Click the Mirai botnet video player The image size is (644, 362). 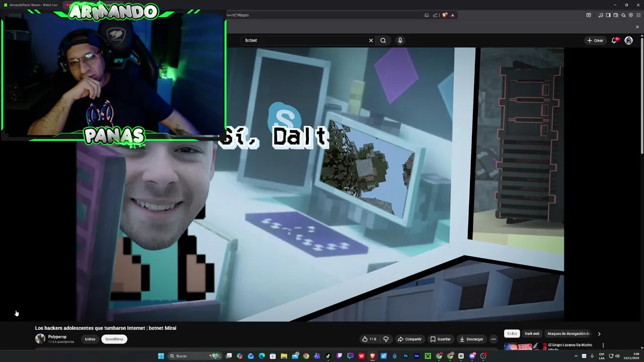coord(320,185)
